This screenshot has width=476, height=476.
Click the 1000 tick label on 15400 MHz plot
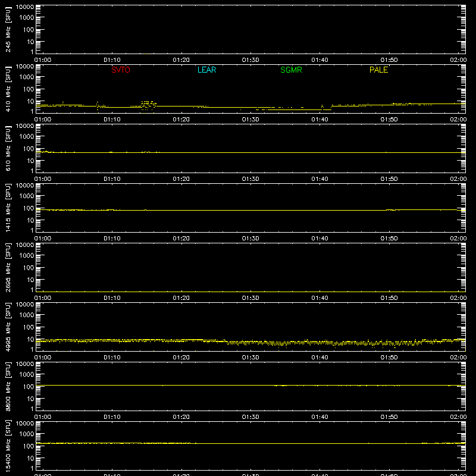(x=27, y=434)
